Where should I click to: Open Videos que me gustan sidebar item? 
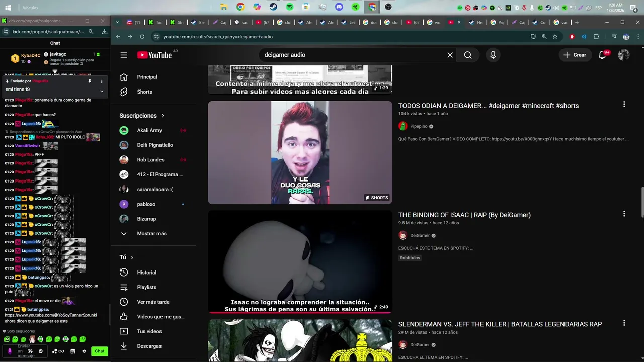click(x=160, y=317)
